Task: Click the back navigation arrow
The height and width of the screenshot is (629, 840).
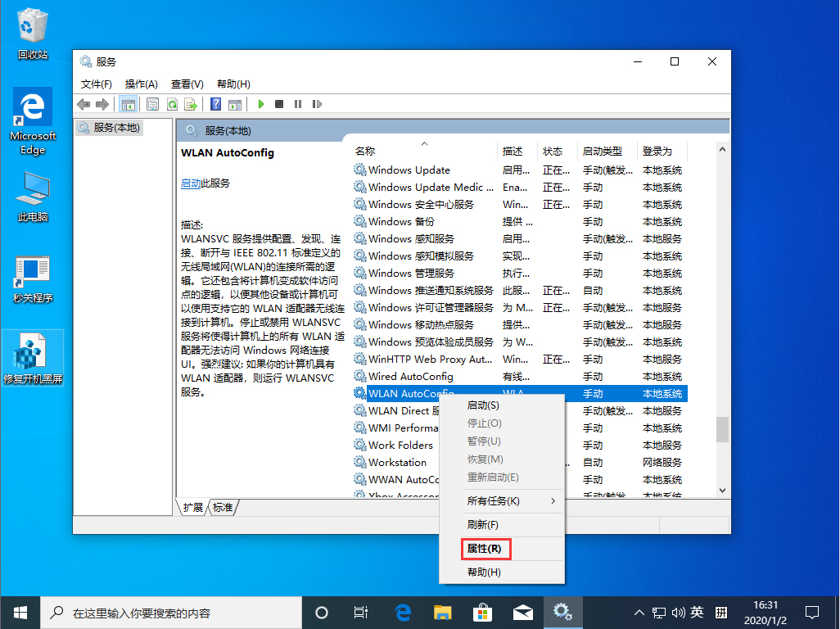Action: point(83,104)
